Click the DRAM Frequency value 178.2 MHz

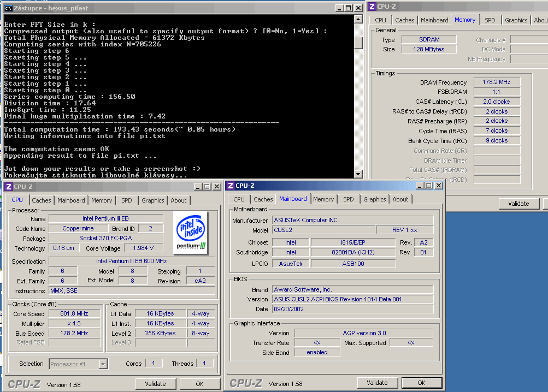point(497,82)
